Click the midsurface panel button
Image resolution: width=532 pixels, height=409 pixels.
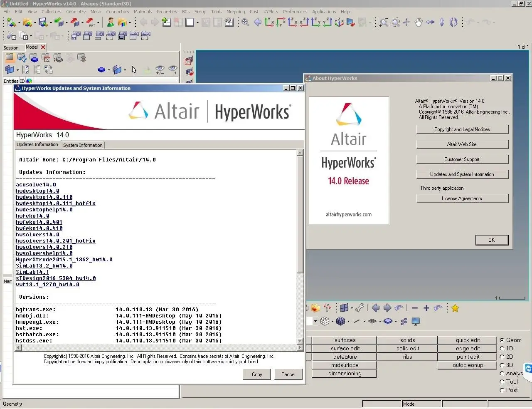click(345, 365)
